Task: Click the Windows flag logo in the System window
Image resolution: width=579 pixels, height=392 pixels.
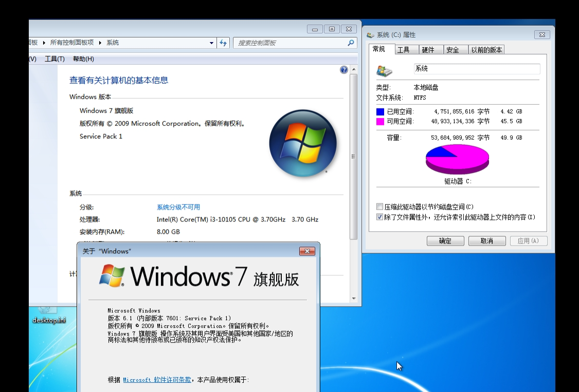Action: pos(303,143)
